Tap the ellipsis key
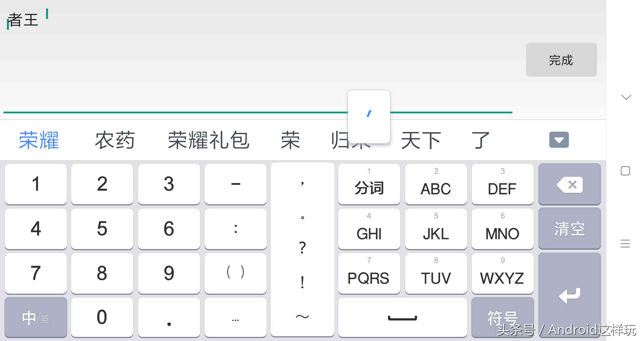644x341 pixels. [x=236, y=317]
